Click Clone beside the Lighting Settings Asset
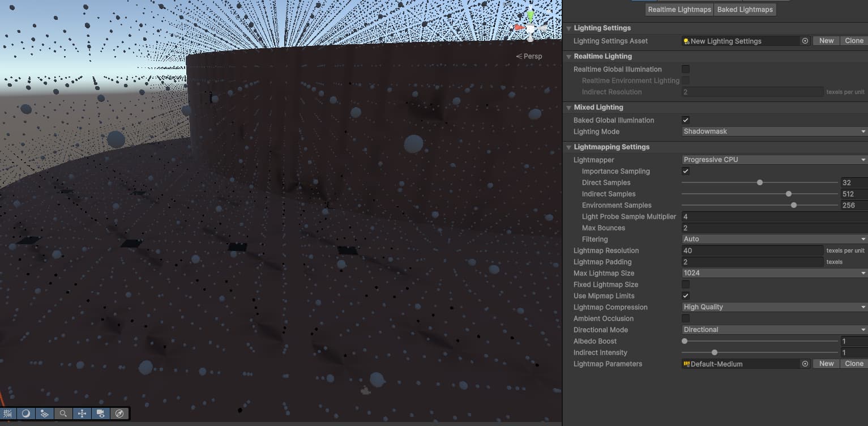This screenshot has width=868, height=426. pyautogui.click(x=853, y=41)
